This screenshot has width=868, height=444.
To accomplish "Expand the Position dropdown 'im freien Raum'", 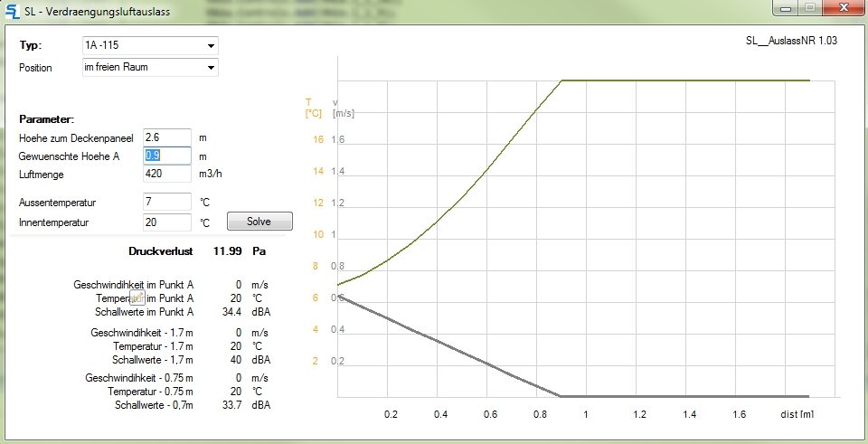I will [211, 68].
